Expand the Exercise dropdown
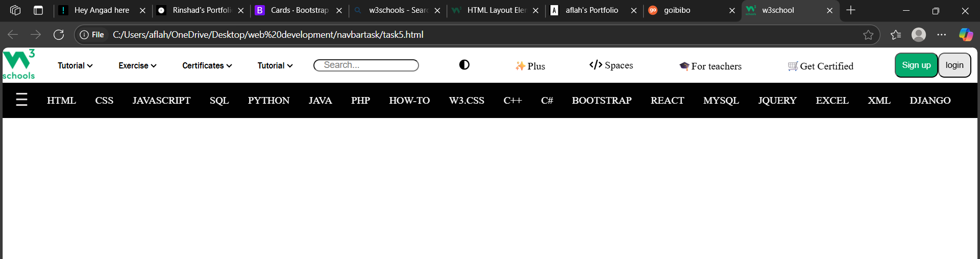Image resolution: width=980 pixels, height=259 pixels. [x=137, y=65]
